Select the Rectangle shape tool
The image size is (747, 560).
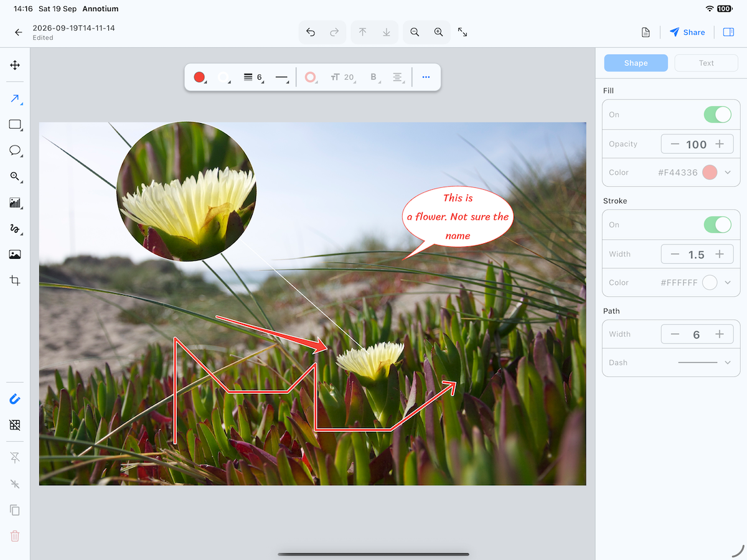15,124
